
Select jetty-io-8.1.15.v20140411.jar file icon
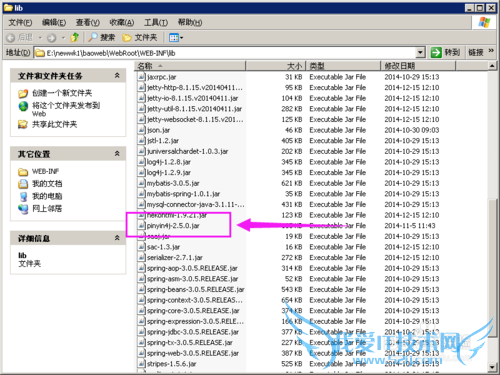click(x=142, y=98)
